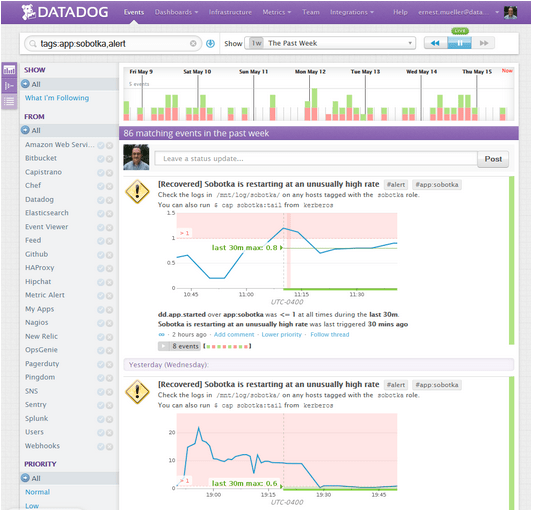The width and height of the screenshot is (533, 512).
Task: Click the permalink icon before '2 hours ago'
Action: coord(161,335)
